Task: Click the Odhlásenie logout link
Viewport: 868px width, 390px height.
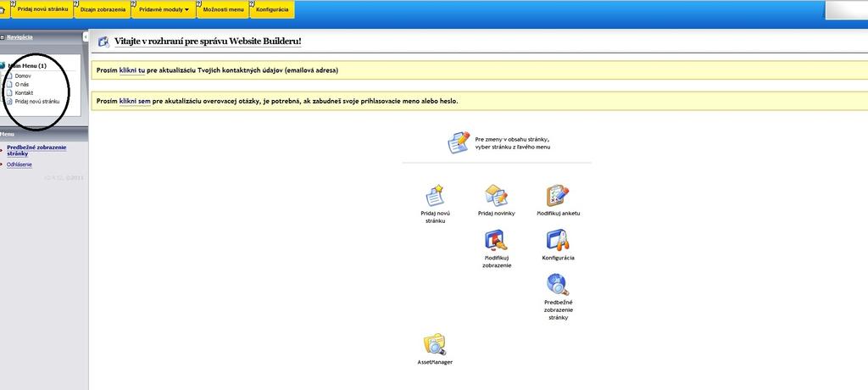Action: click(19, 164)
